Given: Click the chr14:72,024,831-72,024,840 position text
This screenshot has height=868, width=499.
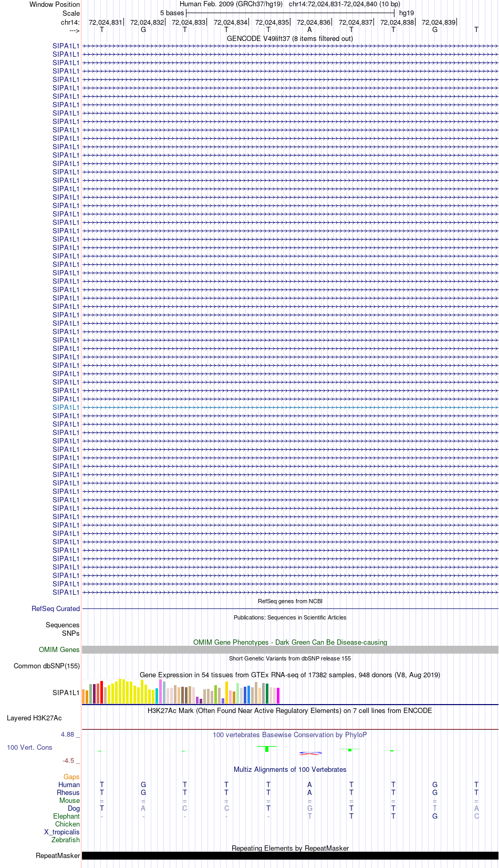Looking at the screenshot, I should [345, 4].
